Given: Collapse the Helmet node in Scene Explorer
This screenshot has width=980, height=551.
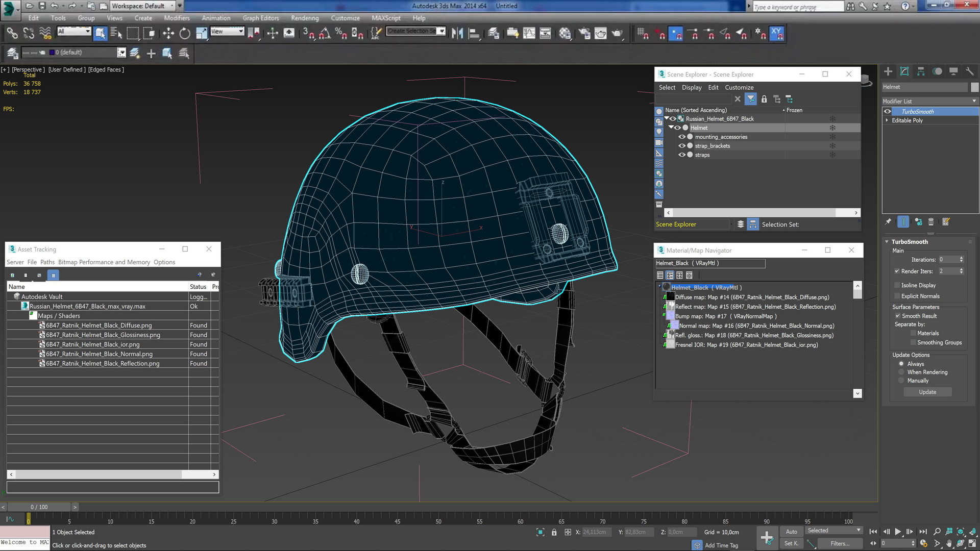Looking at the screenshot, I should click(x=671, y=128).
